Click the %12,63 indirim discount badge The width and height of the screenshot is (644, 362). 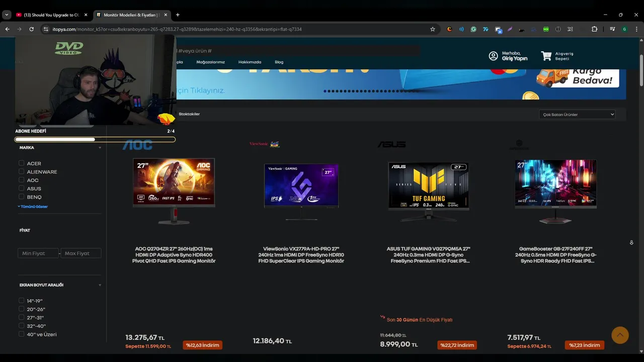coord(203,345)
